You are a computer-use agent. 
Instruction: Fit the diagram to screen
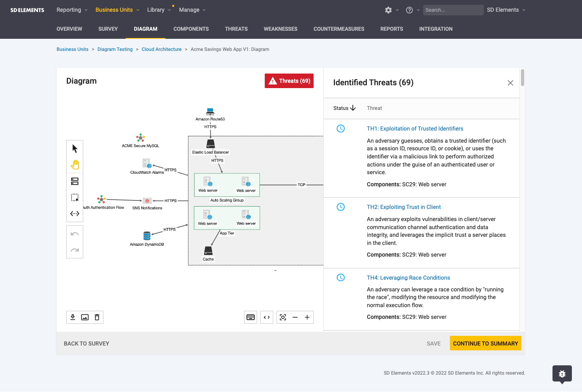[283, 317]
